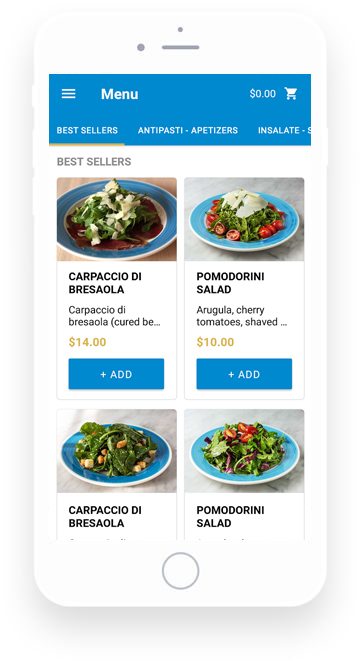Viewport: 360px width, 660px height.
Task: Open the mixed greens radicchio salad photo
Action: coord(244,451)
